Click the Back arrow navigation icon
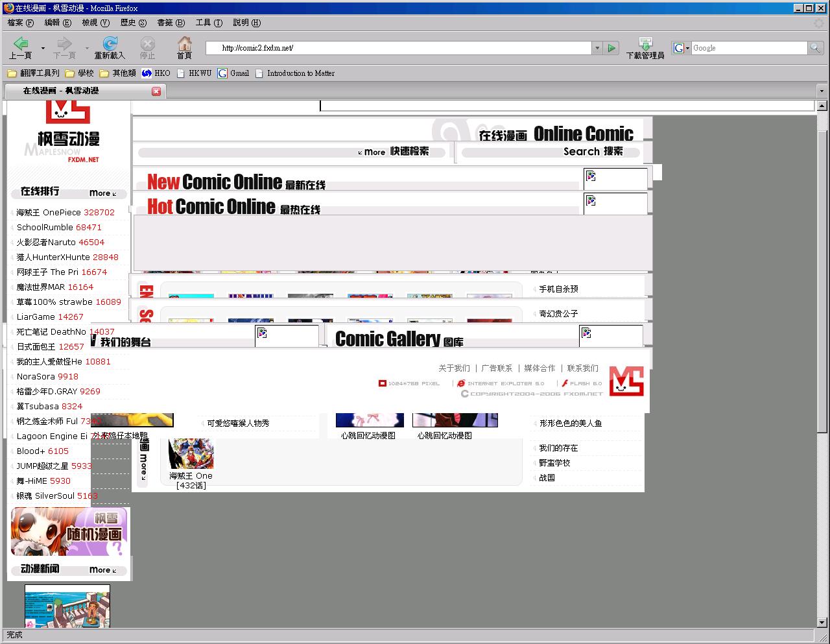The height and width of the screenshot is (644, 830). (20, 44)
